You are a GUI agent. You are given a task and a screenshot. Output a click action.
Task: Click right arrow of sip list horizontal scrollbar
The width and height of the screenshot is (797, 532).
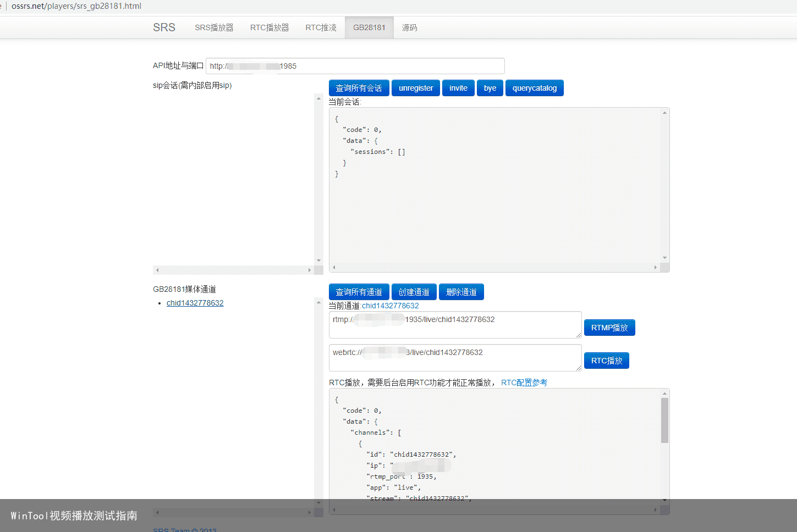point(309,270)
